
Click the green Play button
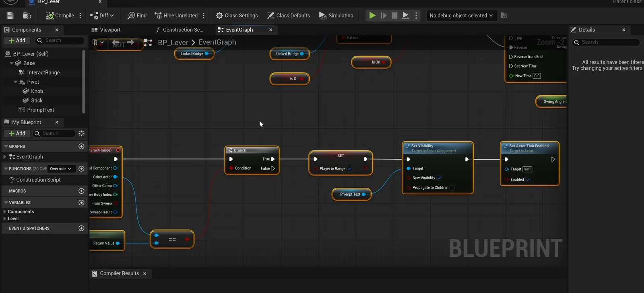pos(372,16)
